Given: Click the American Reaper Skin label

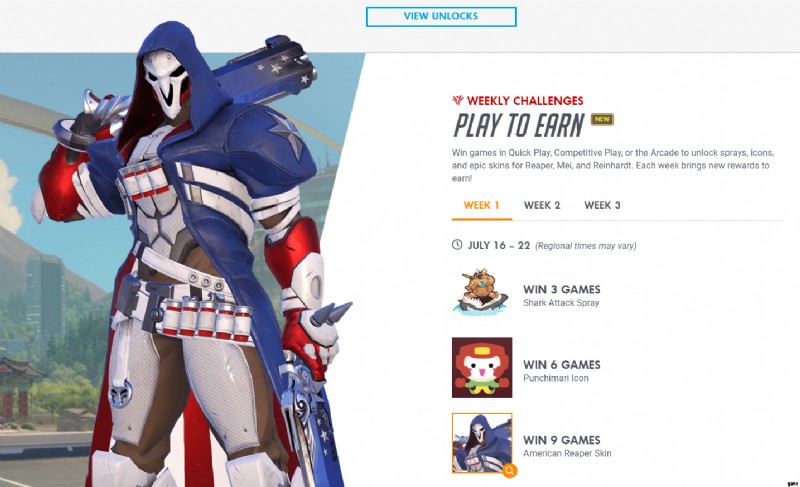Looking at the screenshot, I should (x=567, y=453).
